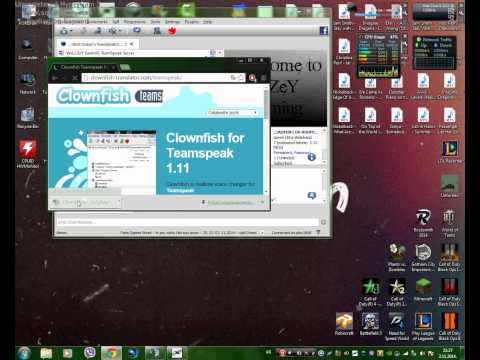Open the Plants vs. Zombies desktop icon
This screenshot has width=480, height=360.
click(x=397, y=258)
